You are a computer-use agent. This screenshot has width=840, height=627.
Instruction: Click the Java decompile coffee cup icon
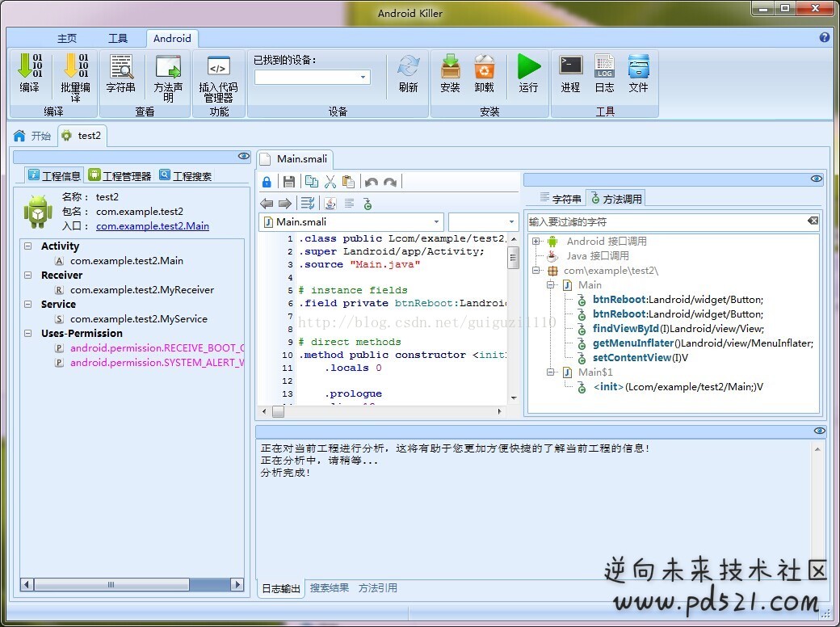[x=330, y=204]
